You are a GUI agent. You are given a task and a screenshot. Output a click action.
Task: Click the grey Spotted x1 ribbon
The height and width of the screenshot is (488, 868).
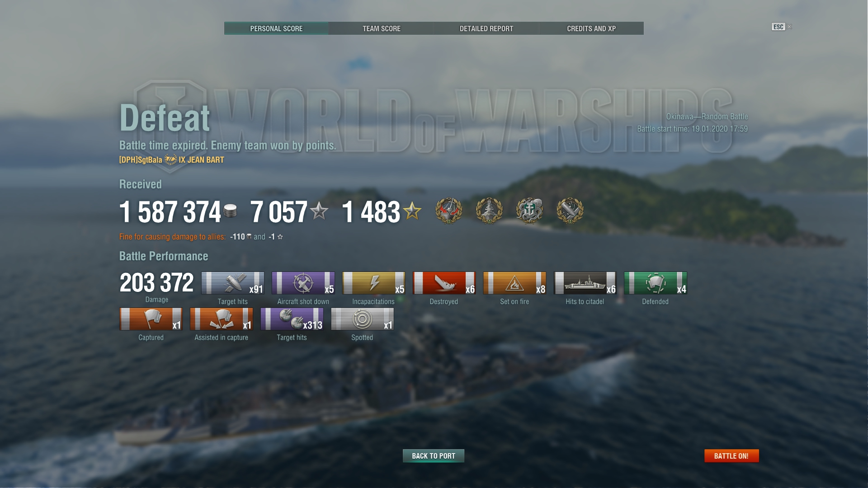point(363,319)
